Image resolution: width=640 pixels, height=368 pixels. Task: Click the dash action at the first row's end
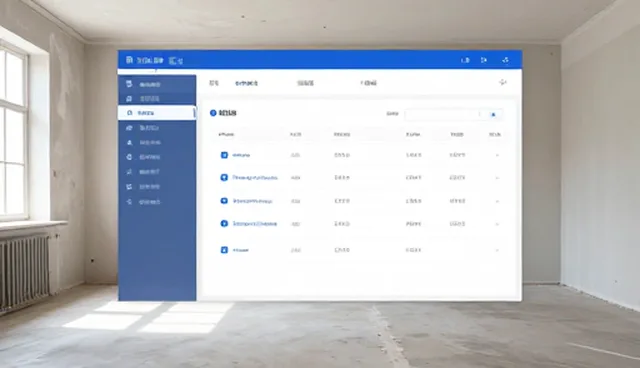point(497,155)
